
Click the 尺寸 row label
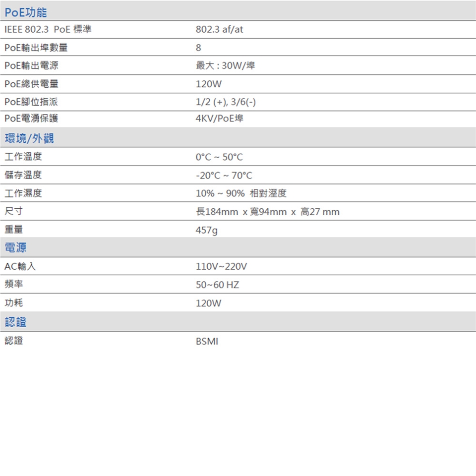(13, 212)
